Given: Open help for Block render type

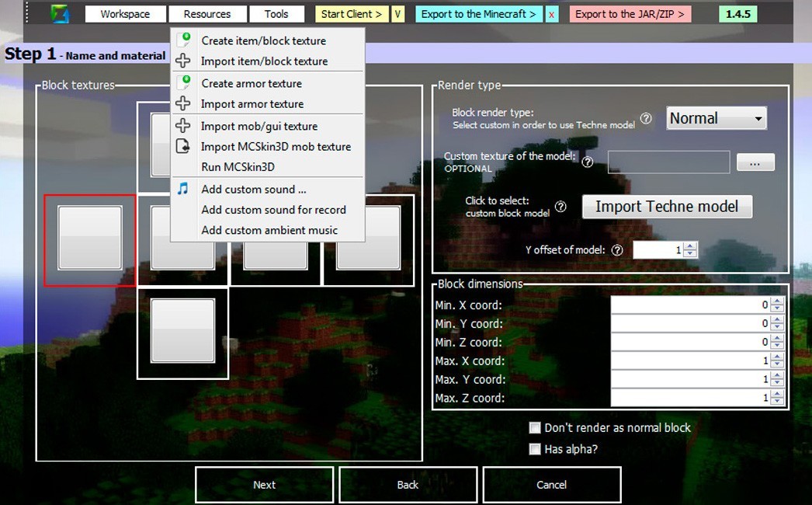Looking at the screenshot, I should [x=646, y=118].
